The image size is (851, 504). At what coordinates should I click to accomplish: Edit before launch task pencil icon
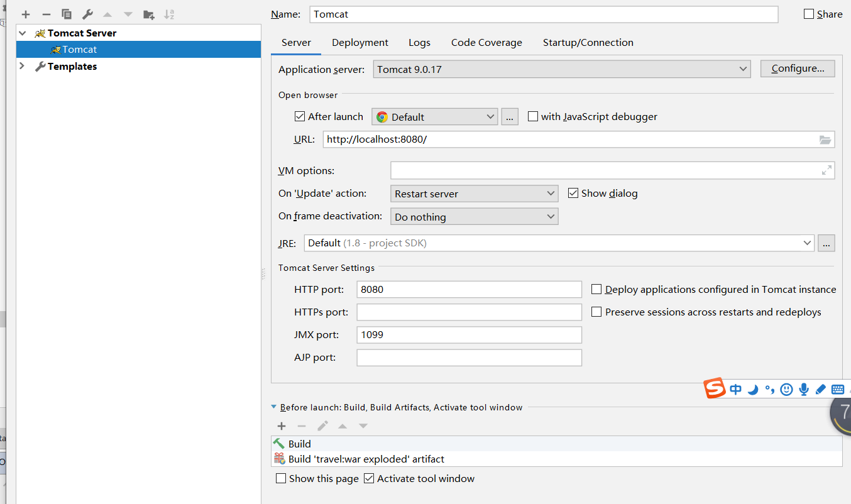322,426
